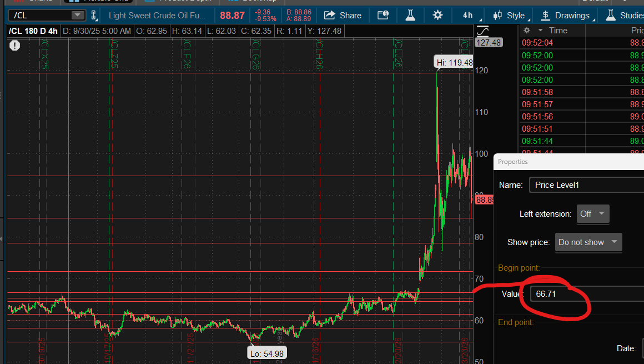
Task: Click the /CLH26 contract marker label
Action: [x=318, y=54]
